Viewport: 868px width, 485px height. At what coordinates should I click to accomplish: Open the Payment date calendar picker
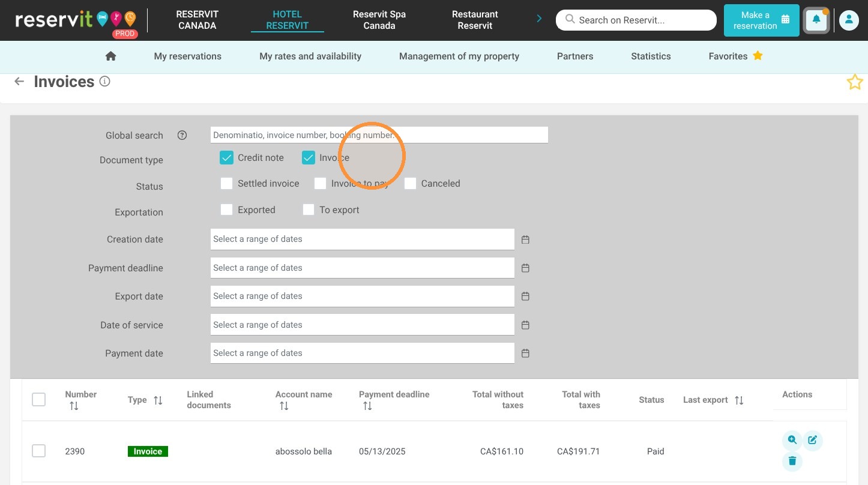click(x=525, y=354)
